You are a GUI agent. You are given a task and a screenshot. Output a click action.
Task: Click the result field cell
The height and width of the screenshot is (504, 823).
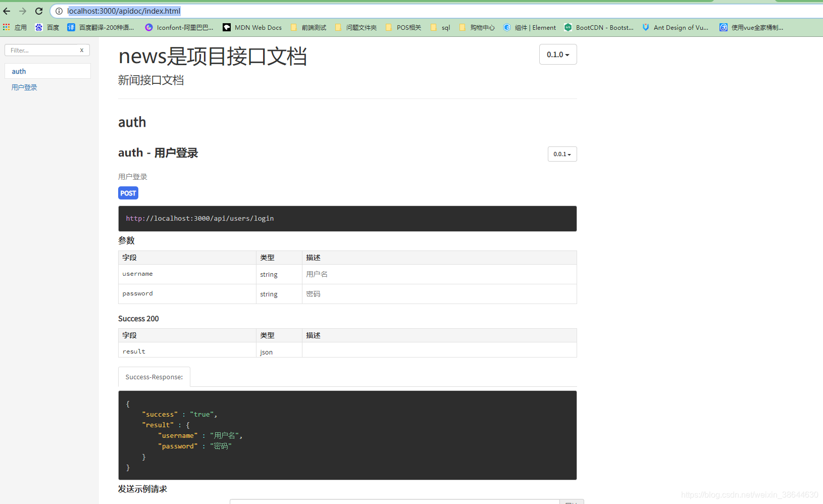tap(187, 350)
